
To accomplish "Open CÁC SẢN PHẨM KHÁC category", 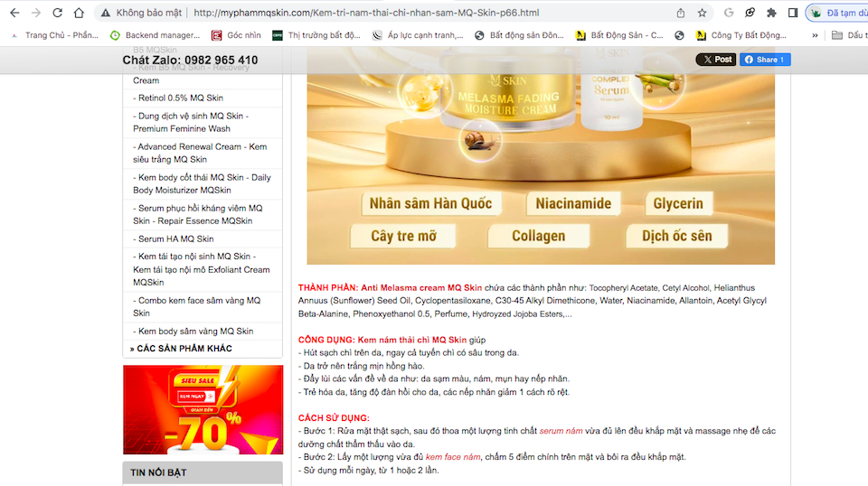I will (181, 349).
